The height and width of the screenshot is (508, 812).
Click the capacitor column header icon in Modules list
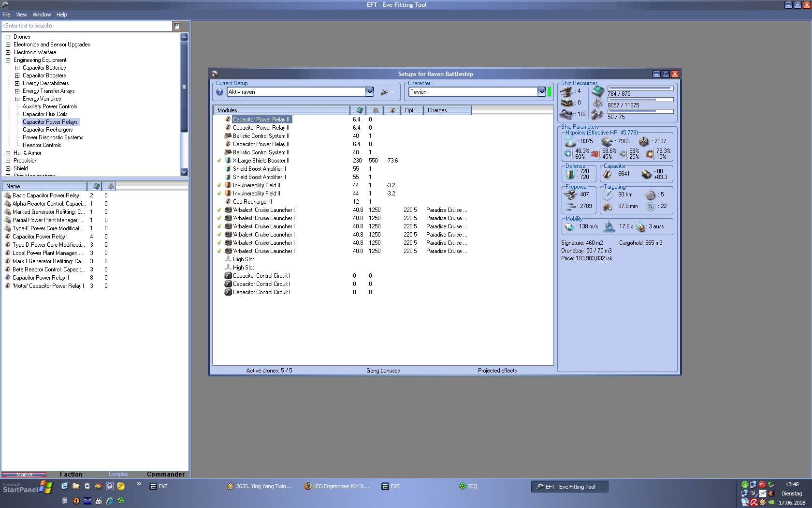393,110
